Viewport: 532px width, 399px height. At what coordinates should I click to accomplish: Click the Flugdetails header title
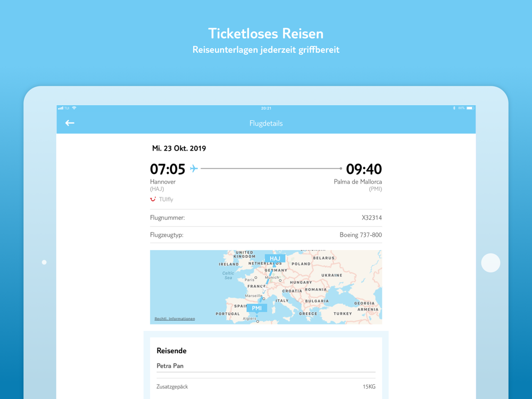266,123
